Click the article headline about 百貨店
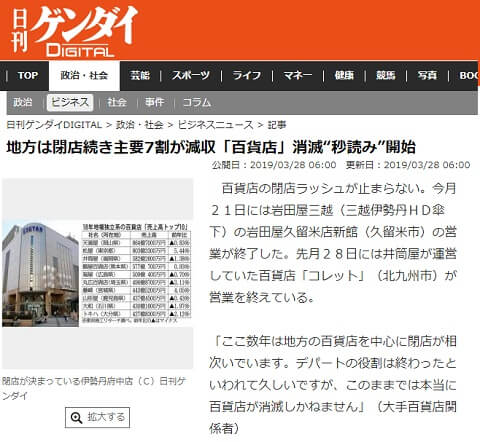This screenshot has height=442, width=480. [x=211, y=147]
